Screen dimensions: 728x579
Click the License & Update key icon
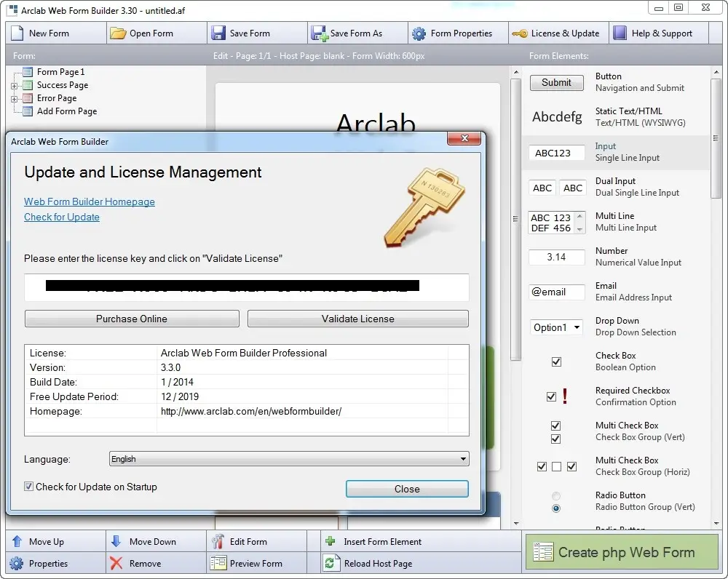520,33
